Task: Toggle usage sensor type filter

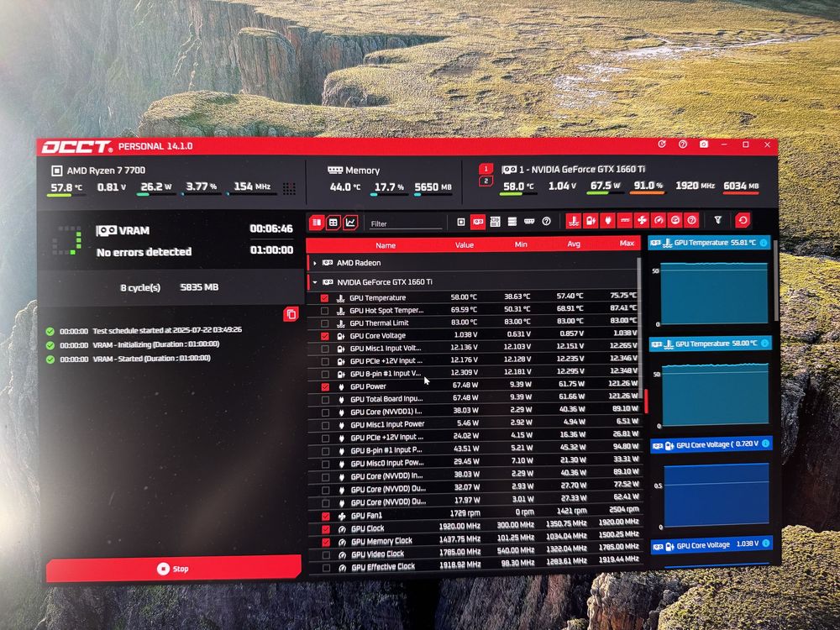Action: click(x=675, y=220)
